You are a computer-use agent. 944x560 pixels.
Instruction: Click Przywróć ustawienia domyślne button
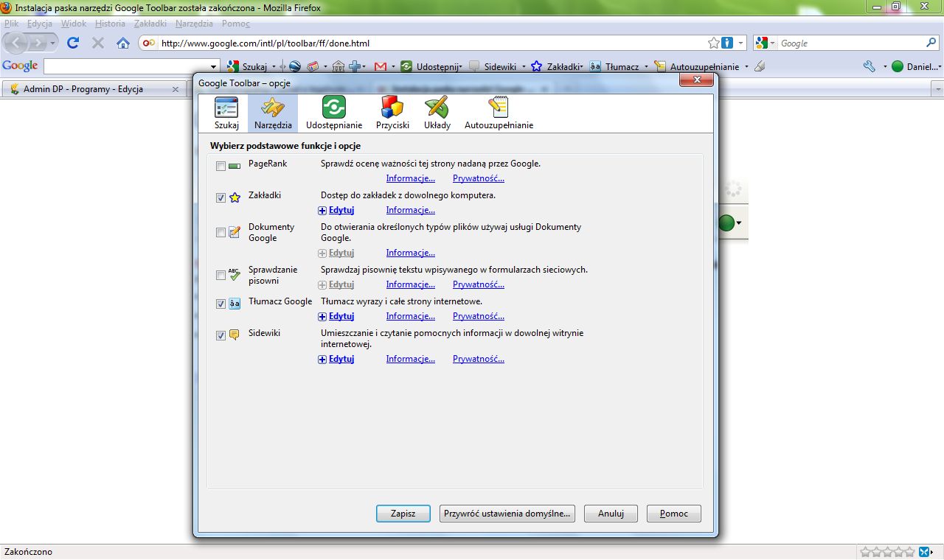click(507, 514)
